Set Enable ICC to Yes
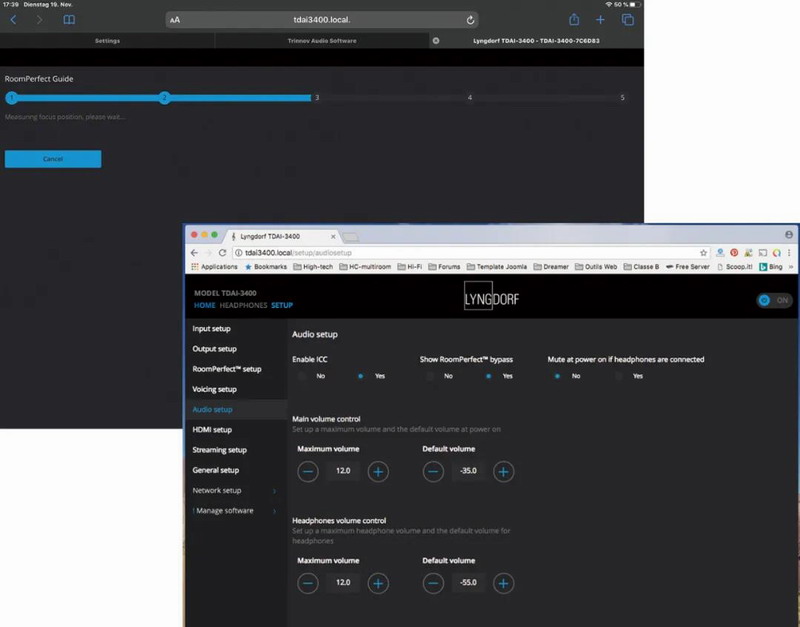Viewport: 800px width, 627px height. tap(361, 376)
